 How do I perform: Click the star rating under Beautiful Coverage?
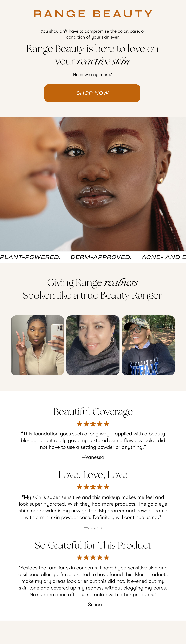point(93,424)
